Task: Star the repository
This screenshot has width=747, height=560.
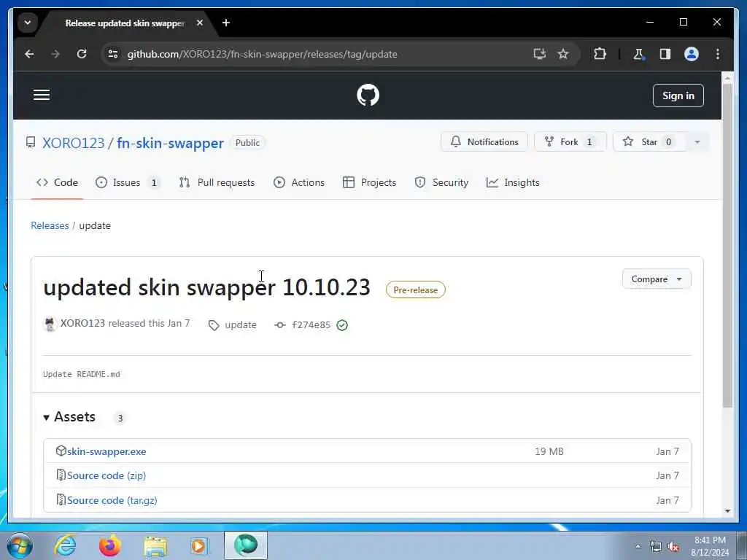Action: point(650,142)
